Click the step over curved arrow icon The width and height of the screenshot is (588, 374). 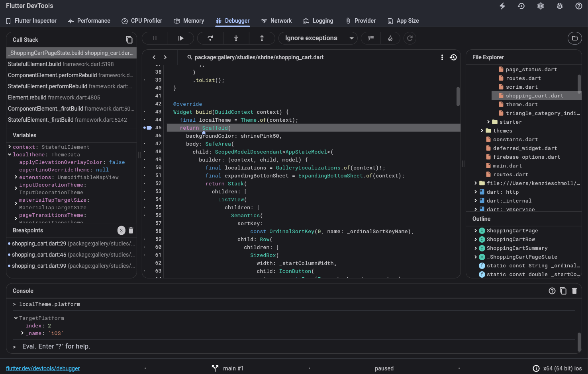click(210, 38)
